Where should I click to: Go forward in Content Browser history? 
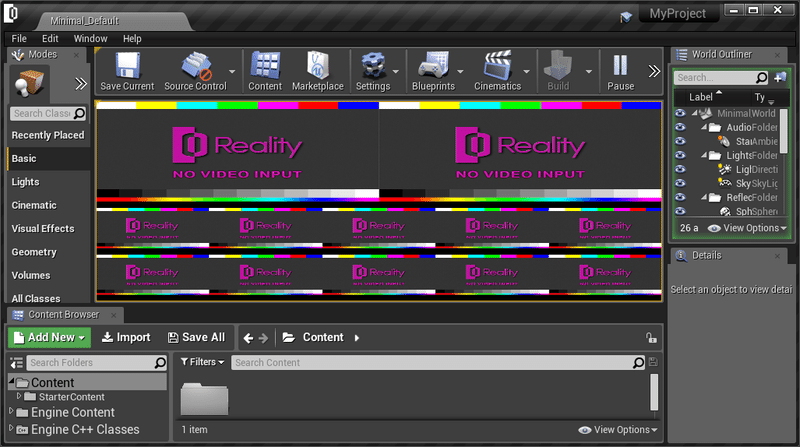click(263, 338)
